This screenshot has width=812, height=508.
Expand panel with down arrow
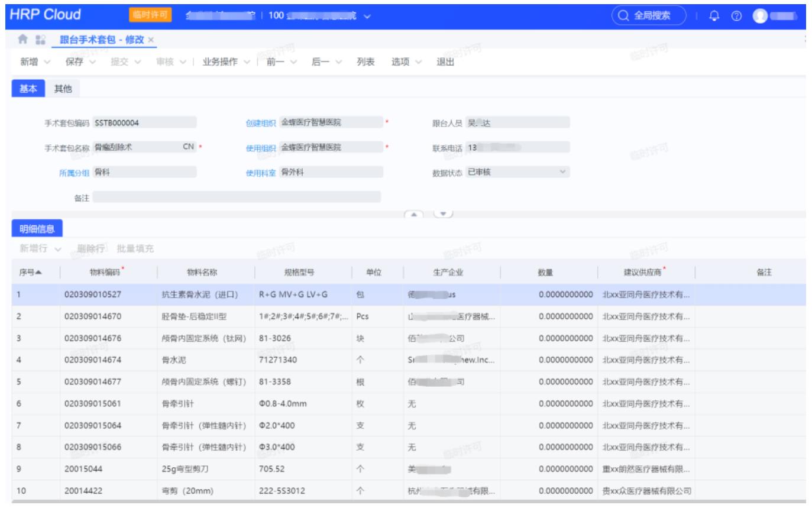444,213
